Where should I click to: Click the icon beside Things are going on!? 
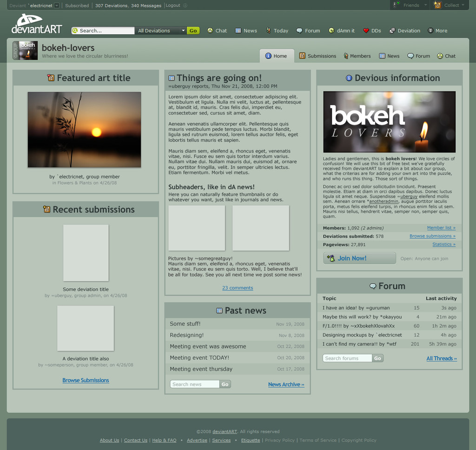coord(172,78)
